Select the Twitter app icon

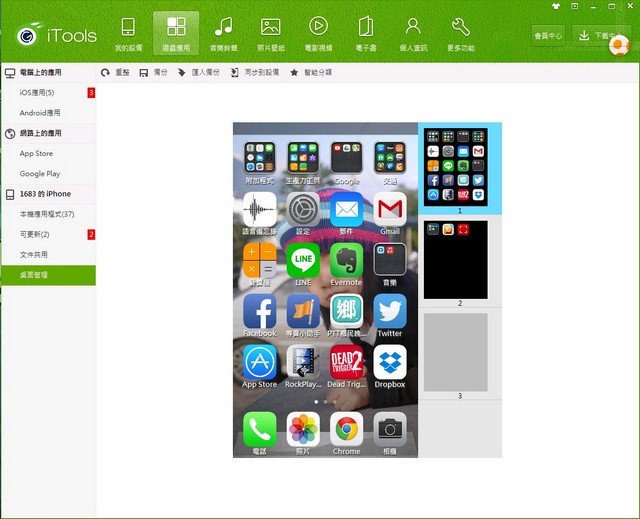390,311
